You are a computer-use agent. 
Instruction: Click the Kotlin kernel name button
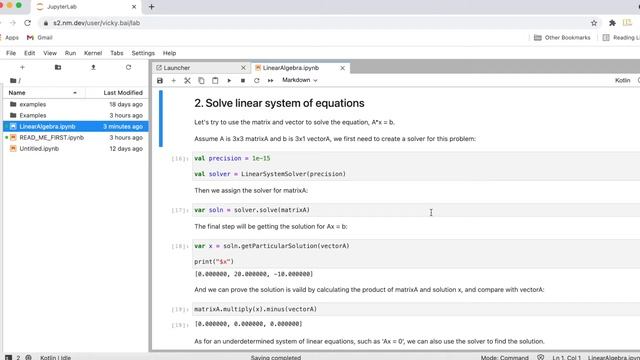622,80
